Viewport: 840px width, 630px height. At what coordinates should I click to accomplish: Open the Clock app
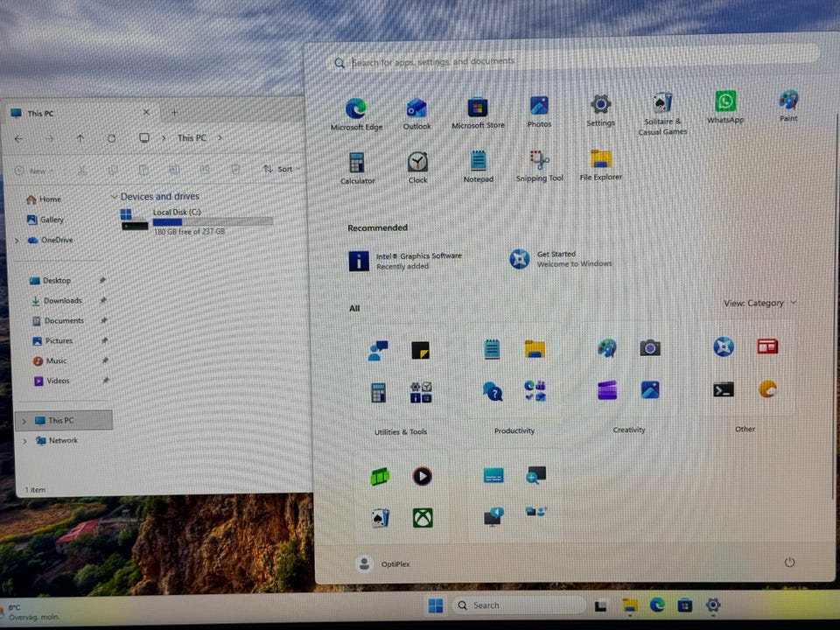(417, 168)
